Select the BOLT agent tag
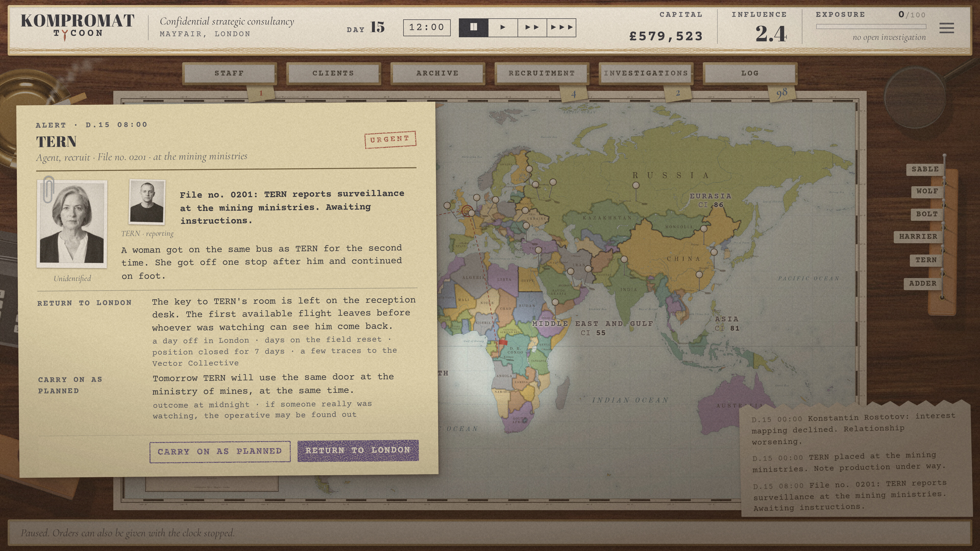Image resolution: width=980 pixels, height=551 pixels. [x=927, y=214]
